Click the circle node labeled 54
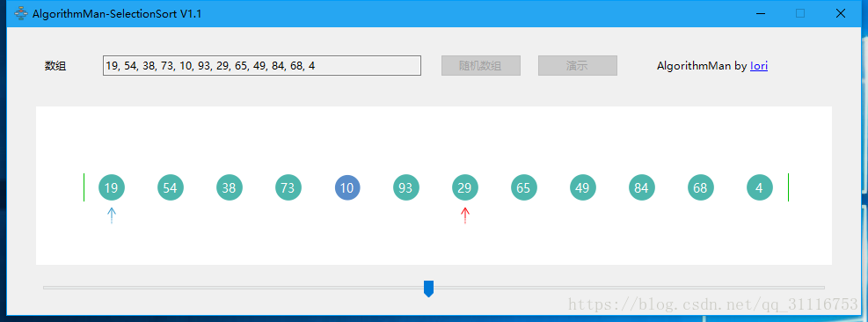 (171, 188)
